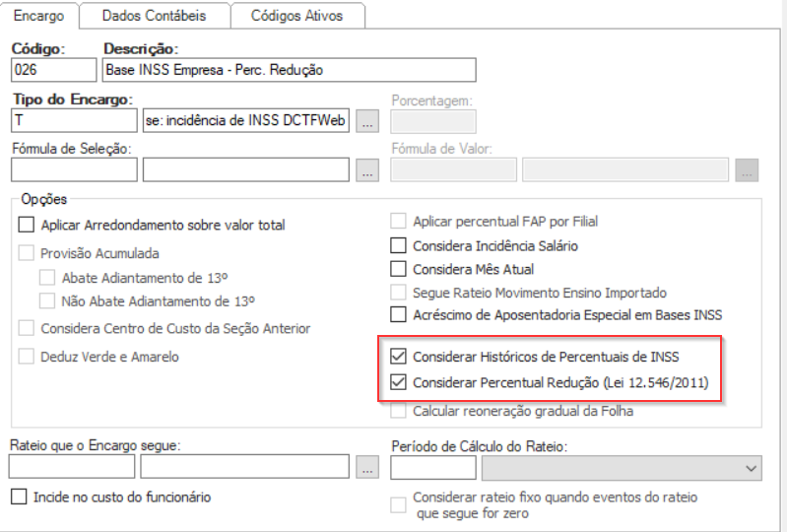Click the first Rateio que o Encargo segue field

point(71,467)
